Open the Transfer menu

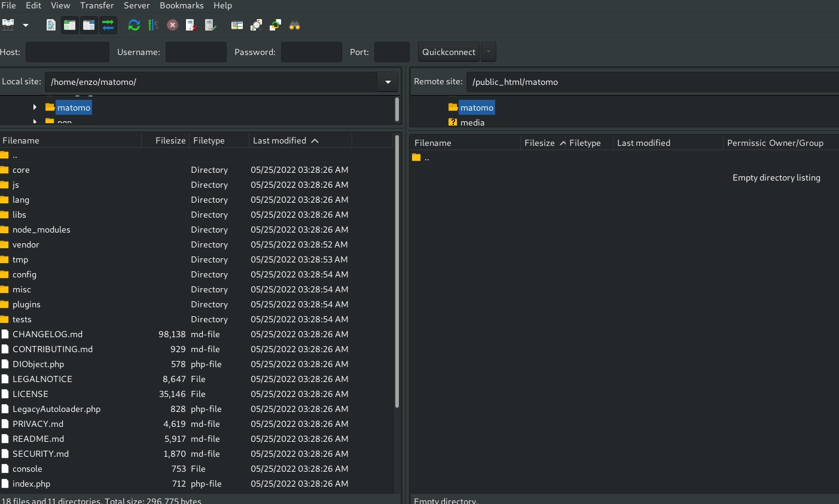(x=97, y=5)
